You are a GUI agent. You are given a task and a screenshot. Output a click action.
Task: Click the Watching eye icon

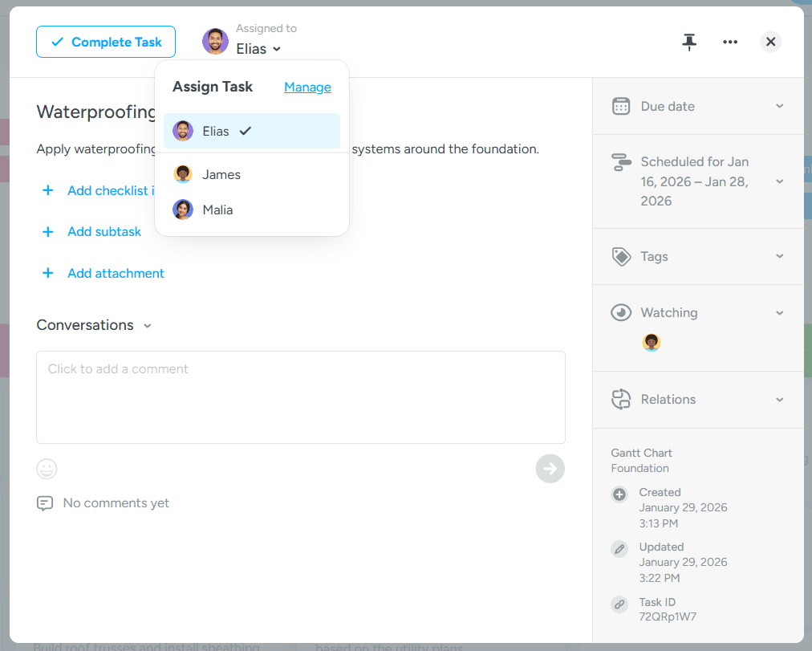621,313
